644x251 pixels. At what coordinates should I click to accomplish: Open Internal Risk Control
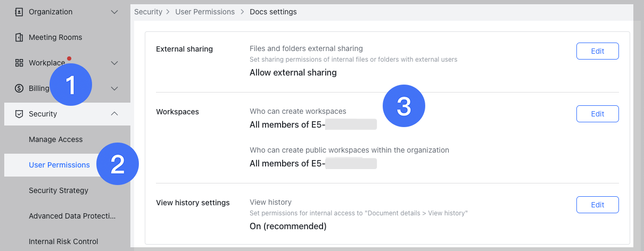pos(63,241)
